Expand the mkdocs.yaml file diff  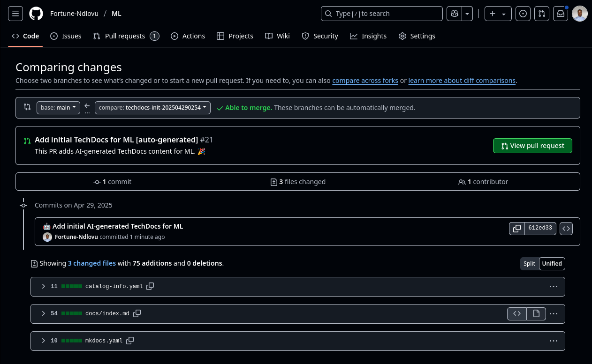coord(43,341)
